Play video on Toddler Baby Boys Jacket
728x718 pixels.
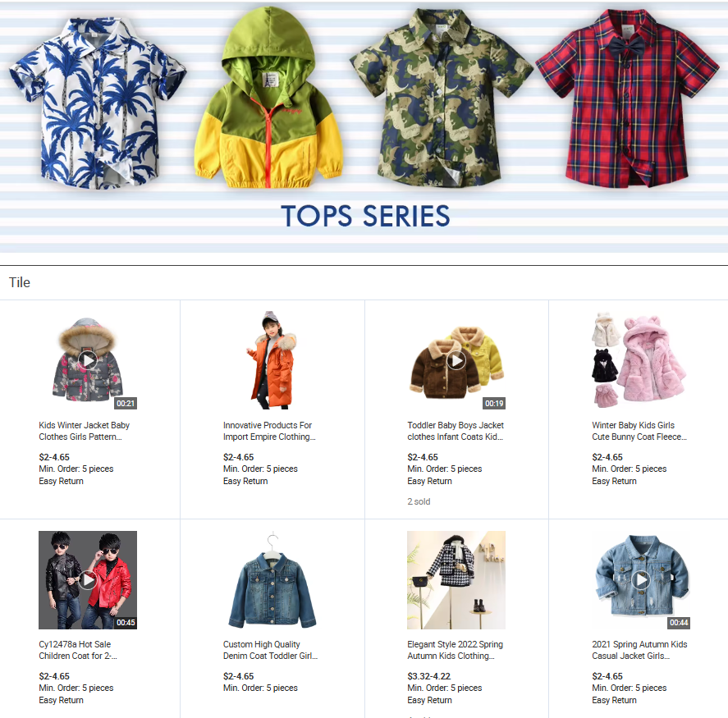[456, 360]
